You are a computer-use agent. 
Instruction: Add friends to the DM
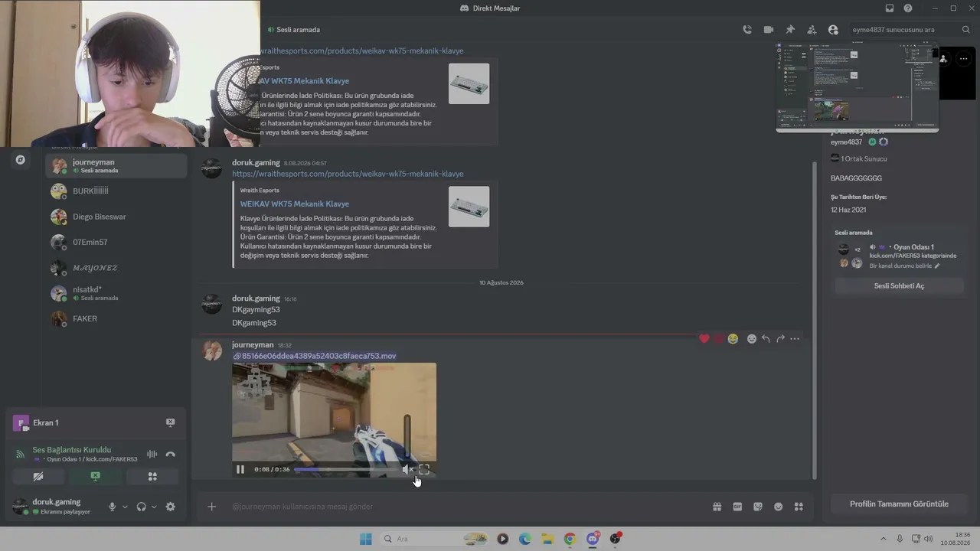pos(812,30)
